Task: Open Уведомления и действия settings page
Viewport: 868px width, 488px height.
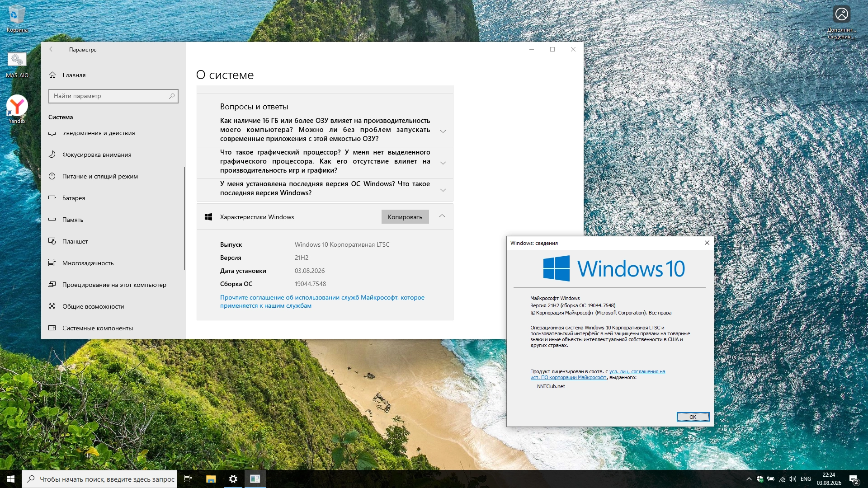Action: (x=113, y=134)
